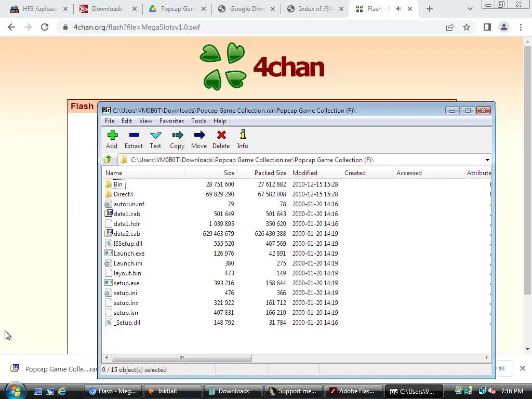
Task: Select the _Setup.dll file
Action: pos(127,322)
